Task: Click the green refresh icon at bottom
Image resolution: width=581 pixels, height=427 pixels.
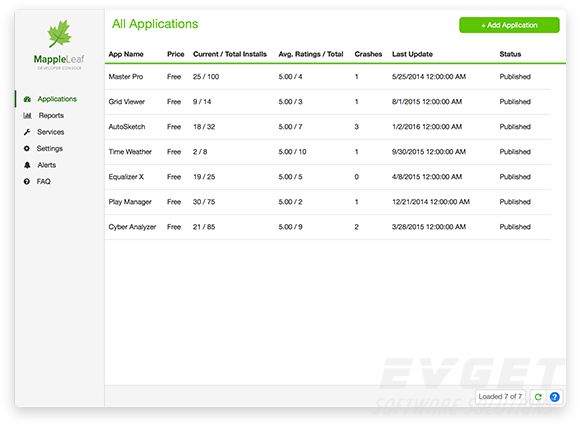Action: (538, 397)
